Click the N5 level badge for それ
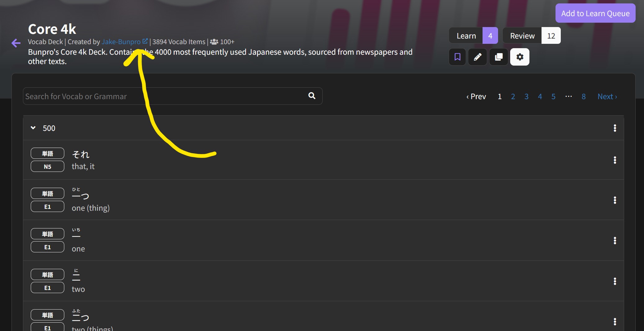 (x=48, y=166)
